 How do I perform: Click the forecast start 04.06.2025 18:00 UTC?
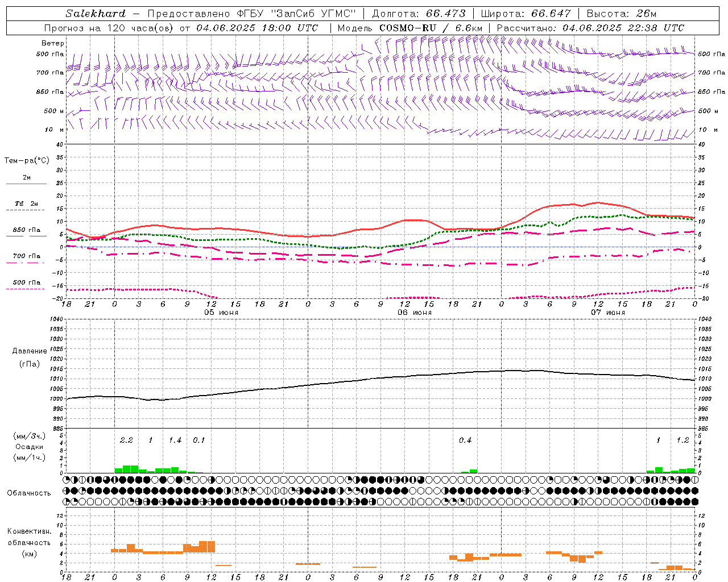[x=257, y=28]
